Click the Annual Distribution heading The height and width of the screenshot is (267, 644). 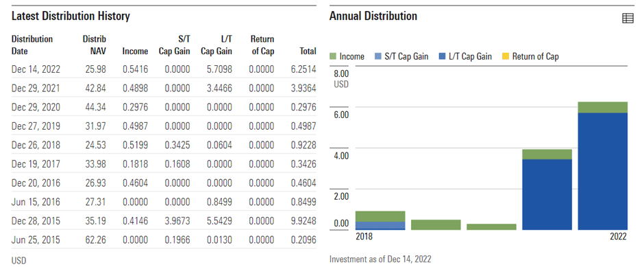tap(373, 16)
